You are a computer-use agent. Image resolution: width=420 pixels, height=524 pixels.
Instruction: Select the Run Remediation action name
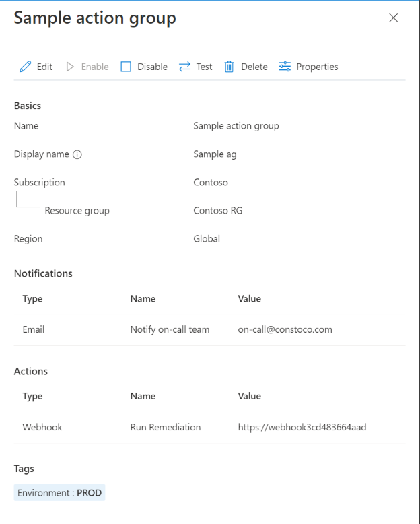pyautogui.click(x=166, y=427)
